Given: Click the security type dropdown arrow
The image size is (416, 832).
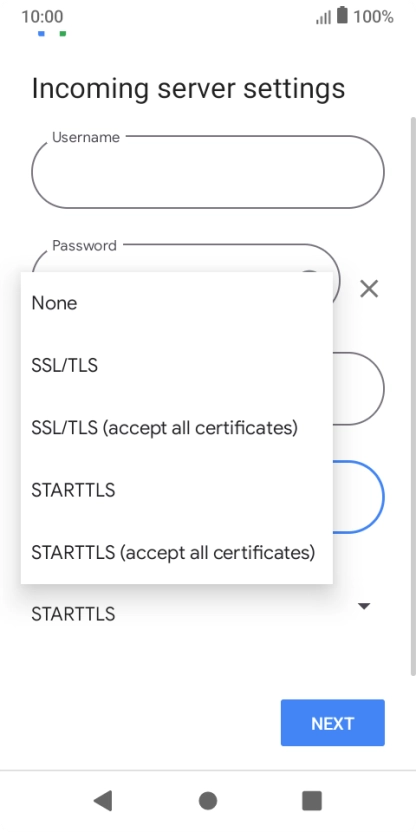Looking at the screenshot, I should tap(363, 606).
